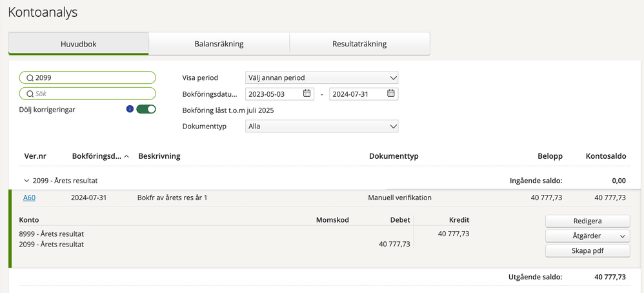
Task: Click the magnifier icon in the Sök field
Action: 30,94
